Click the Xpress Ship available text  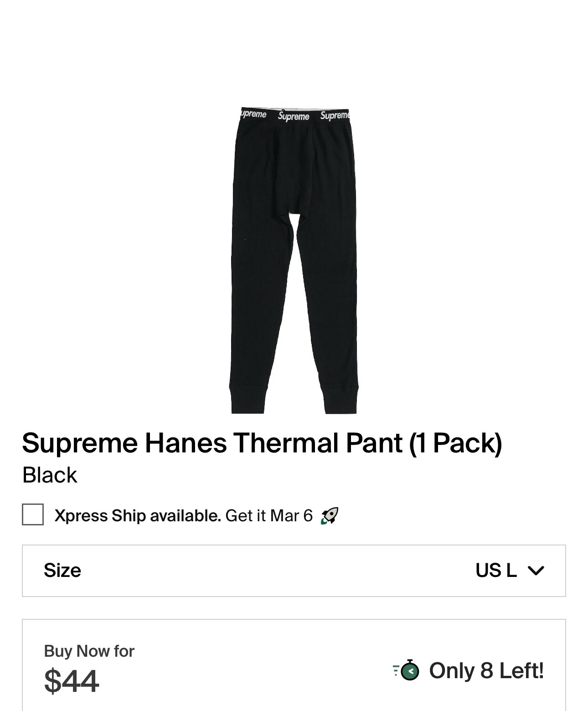click(x=138, y=516)
